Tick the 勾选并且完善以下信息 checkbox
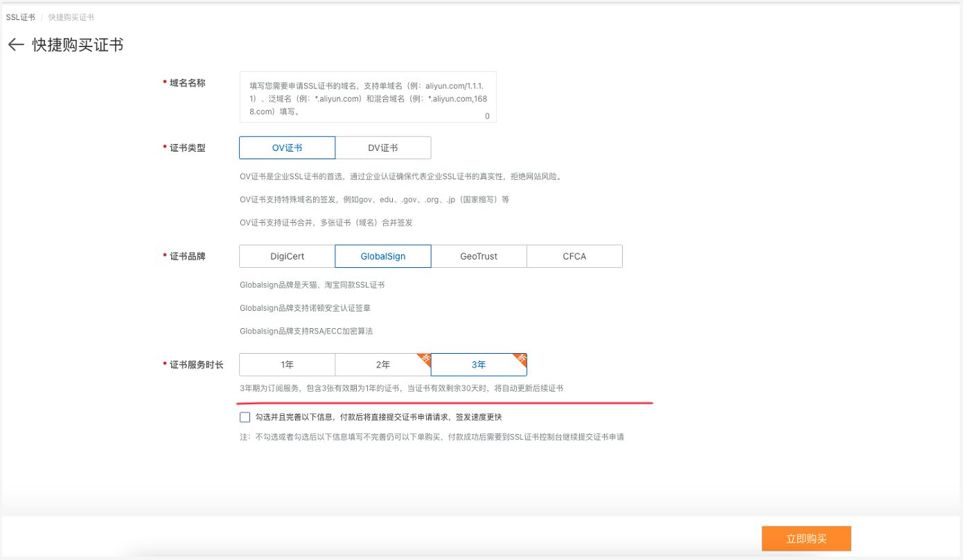The width and height of the screenshot is (963, 560). click(245, 417)
